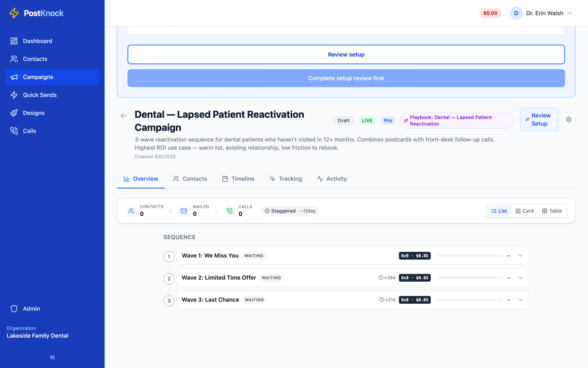This screenshot has width=588, height=368.
Task: Click Wave 1 progress bar
Action: click(470, 256)
